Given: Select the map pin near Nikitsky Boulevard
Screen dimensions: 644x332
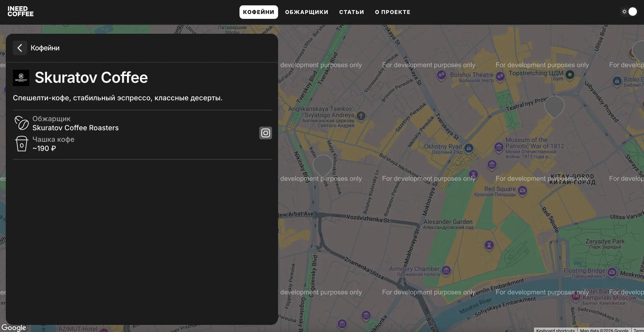Looking at the screenshot, I should click(322, 164).
